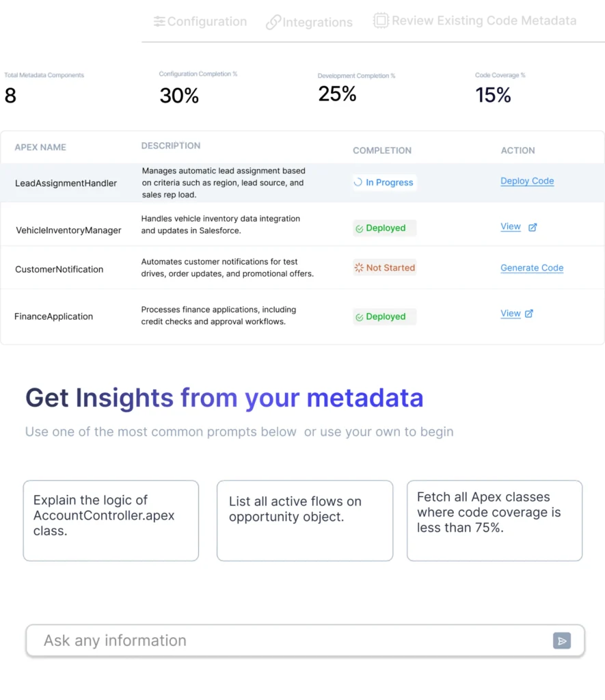Click the external link icon beside VehicleInventoryManager View
605x700 pixels.
coord(533,227)
